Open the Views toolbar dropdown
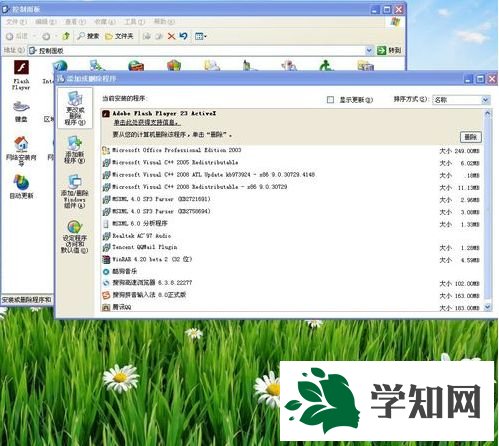The image size is (499, 446). tap(201, 36)
